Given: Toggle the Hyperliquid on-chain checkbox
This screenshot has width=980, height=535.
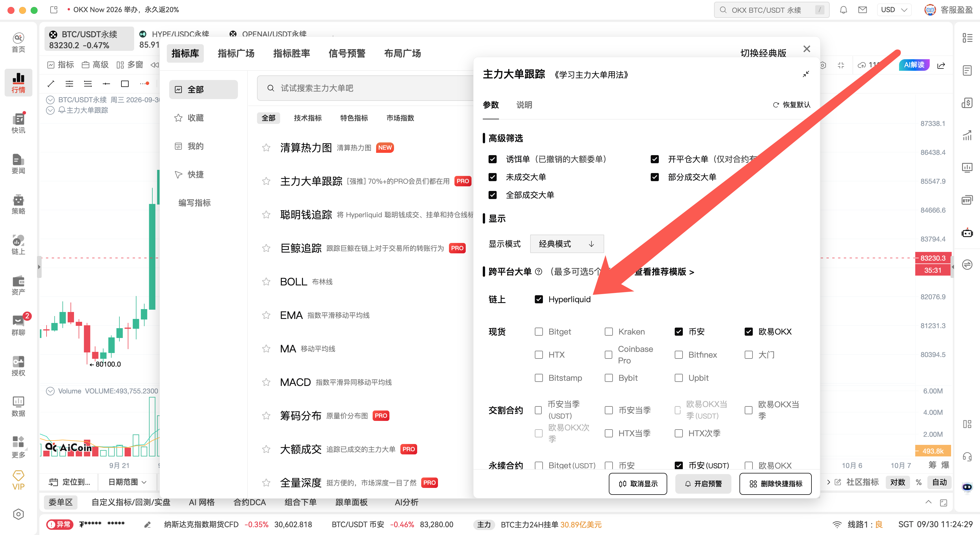Looking at the screenshot, I should pyautogui.click(x=539, y=299).
